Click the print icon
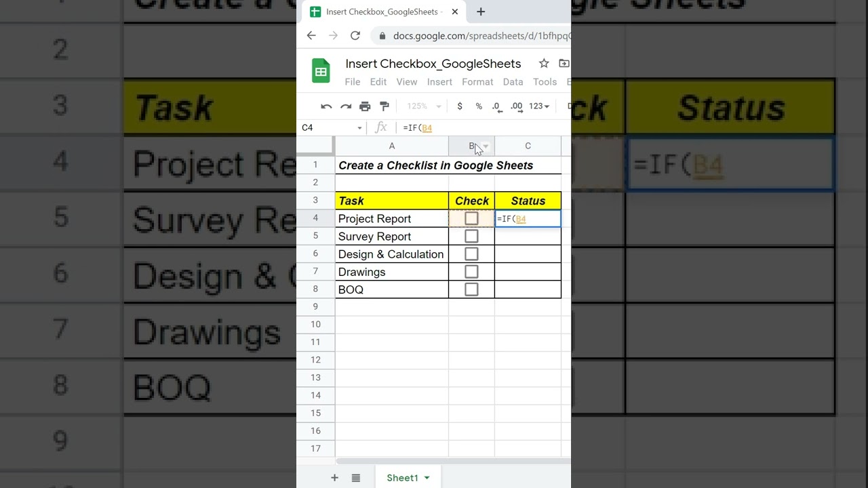This screenshot has width=868, height=488. tap(365, 106)
